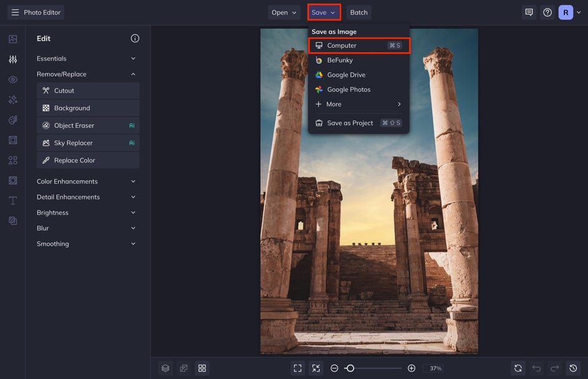Click the reset loop arrows icon
The image size is (588, 379).
[x=518, y=368]
